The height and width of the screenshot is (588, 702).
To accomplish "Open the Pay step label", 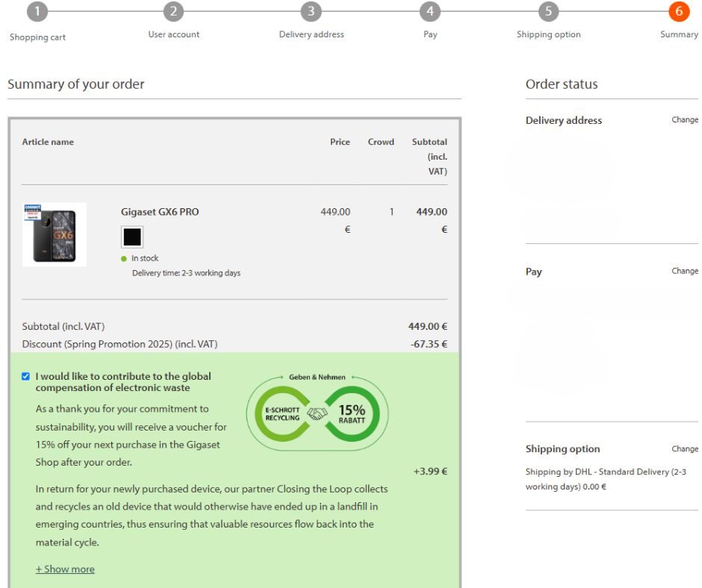I will click(430, 35).
